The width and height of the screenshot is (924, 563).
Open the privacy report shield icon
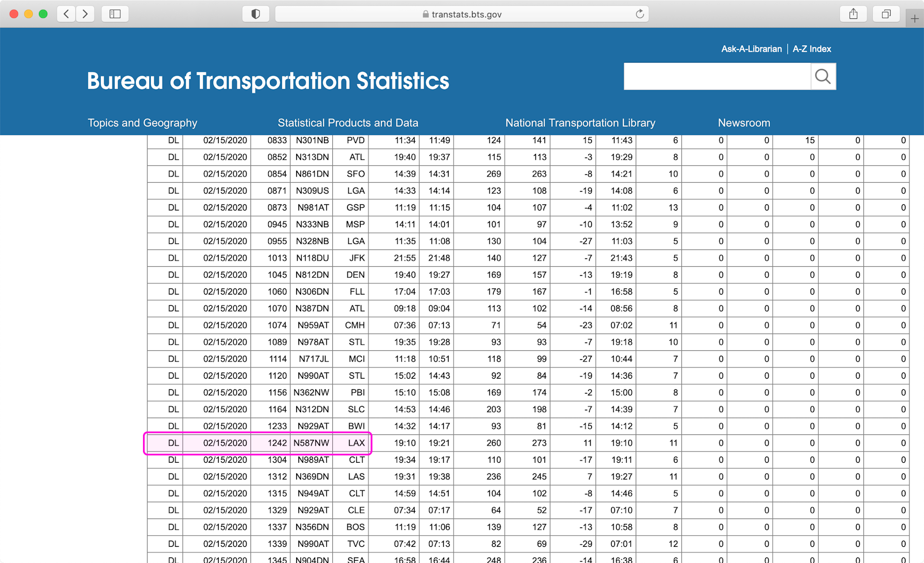pos(255,14)
